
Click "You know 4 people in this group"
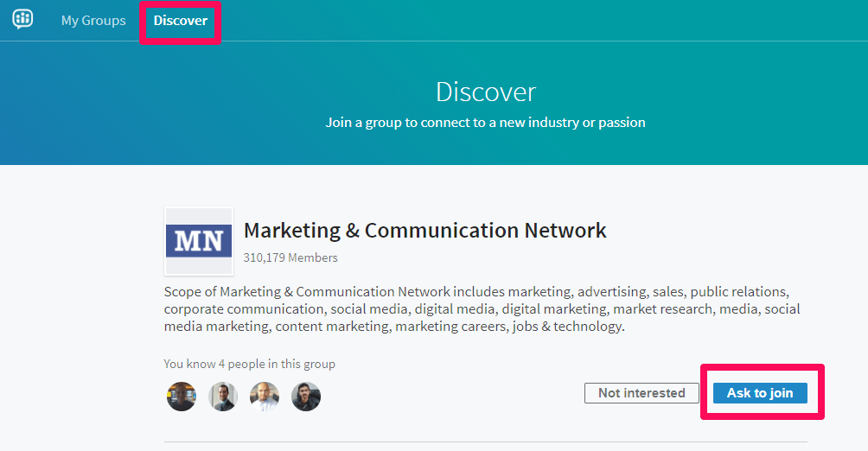coord(249,364)
